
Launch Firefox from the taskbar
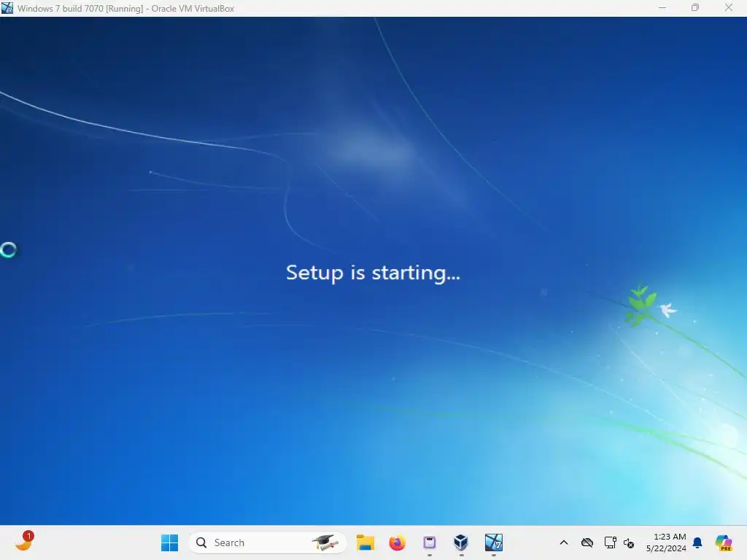[398, 542]
